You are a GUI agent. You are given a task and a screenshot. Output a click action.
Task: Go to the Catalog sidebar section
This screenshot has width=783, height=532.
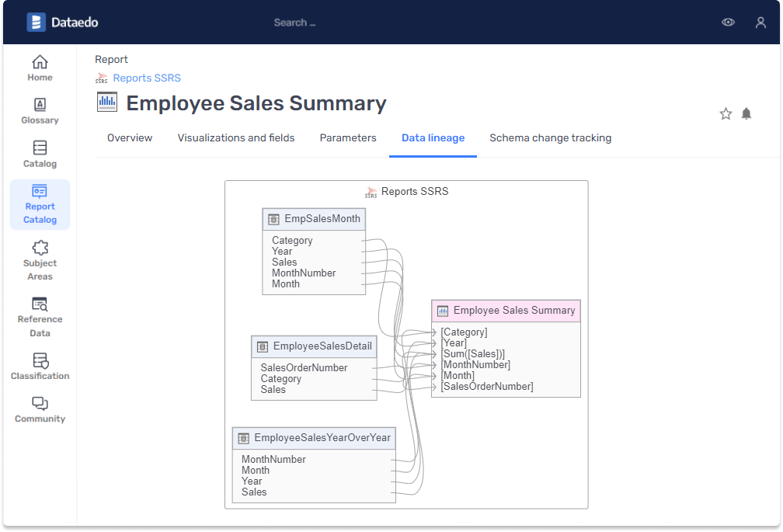pos(40,155)
